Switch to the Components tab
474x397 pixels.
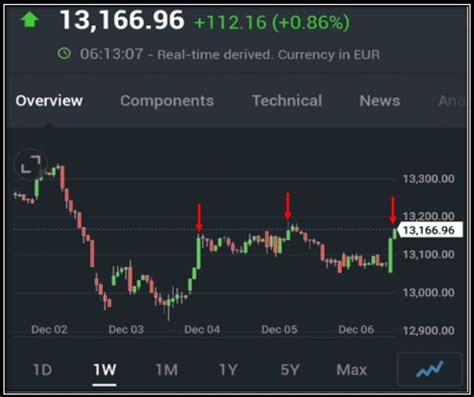coord(167,101)
